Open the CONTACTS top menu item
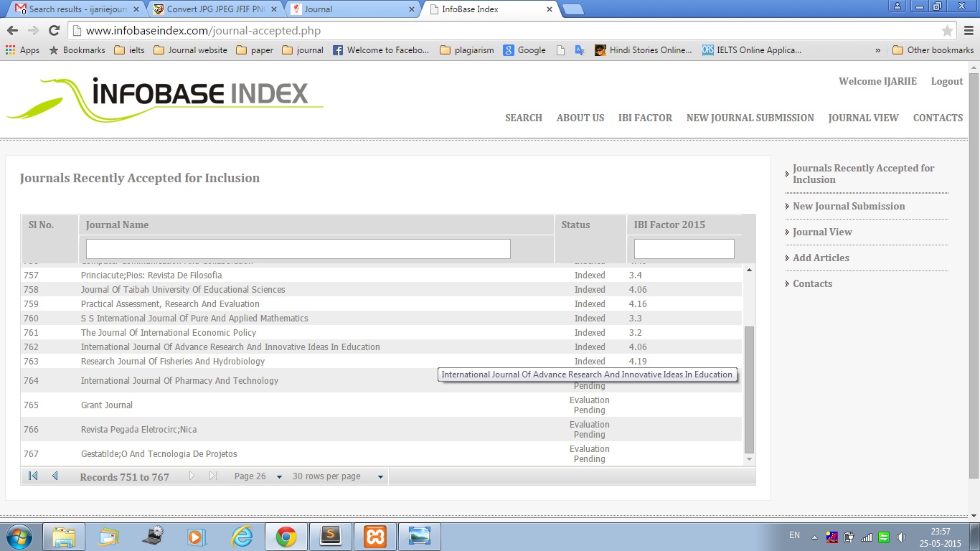Screen dimensions: 980x551 [x=938, y=118]
